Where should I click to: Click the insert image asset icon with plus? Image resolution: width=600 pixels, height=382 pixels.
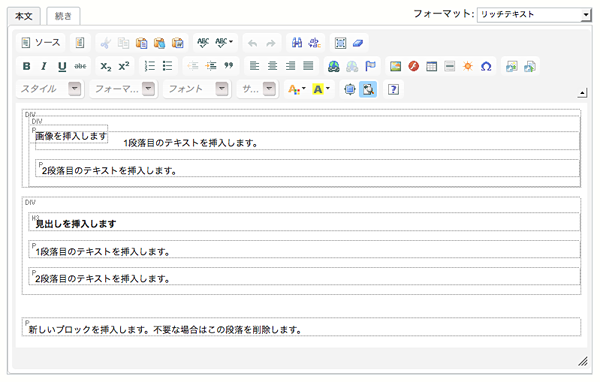[511, 66]
